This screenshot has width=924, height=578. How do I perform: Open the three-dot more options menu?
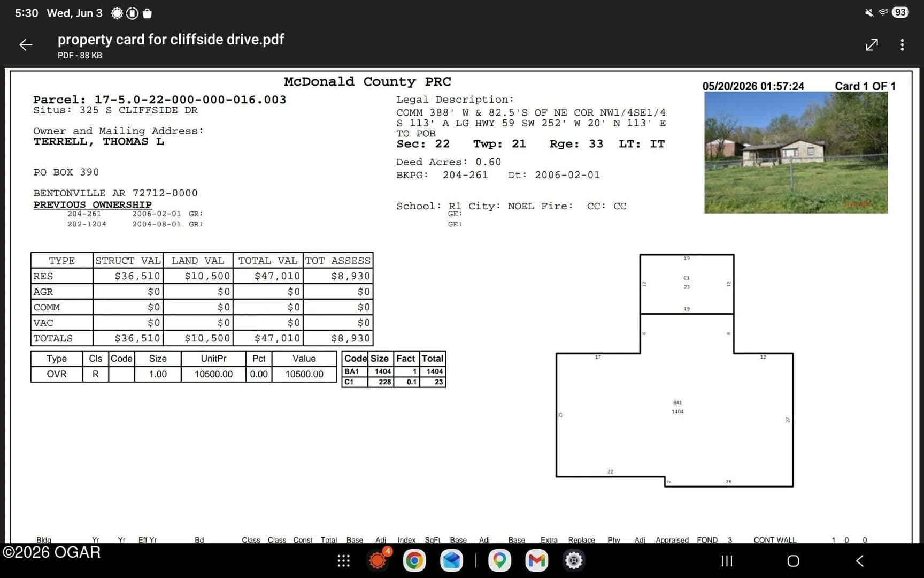(x=902, y=45)
